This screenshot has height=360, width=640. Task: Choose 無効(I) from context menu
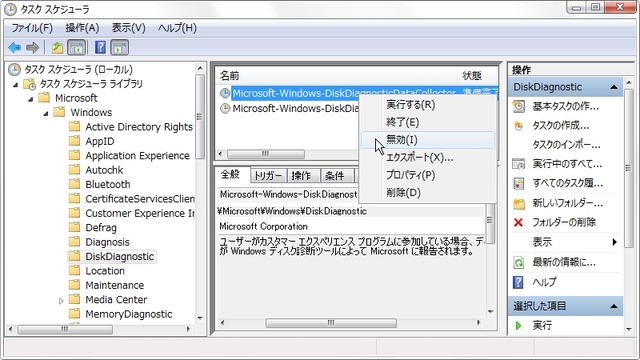428,140
